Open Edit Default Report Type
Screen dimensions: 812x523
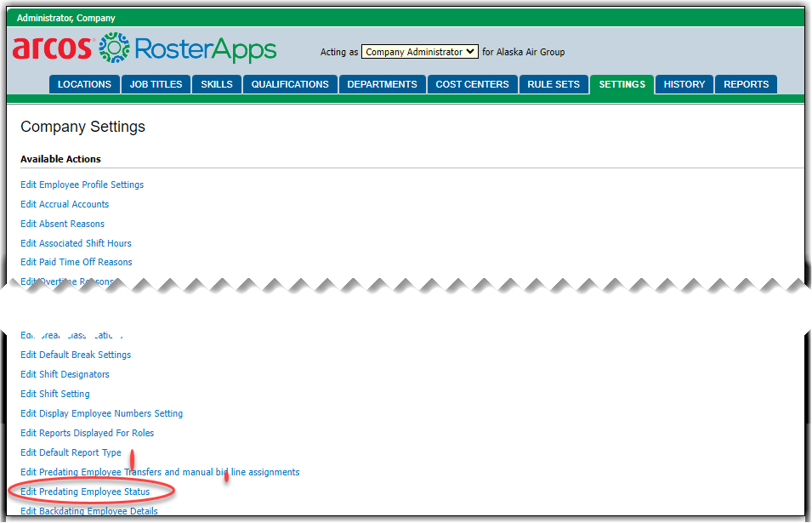coord(71,452)
